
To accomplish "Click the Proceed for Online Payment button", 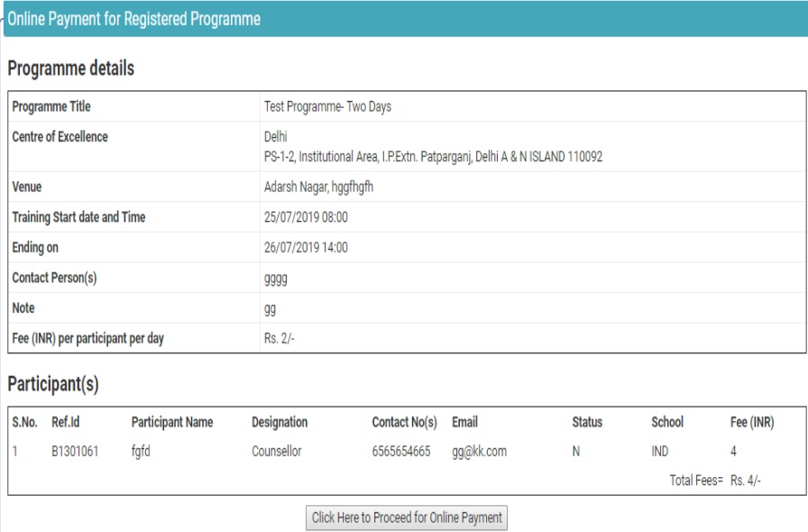I will click(x=407, y=518).
